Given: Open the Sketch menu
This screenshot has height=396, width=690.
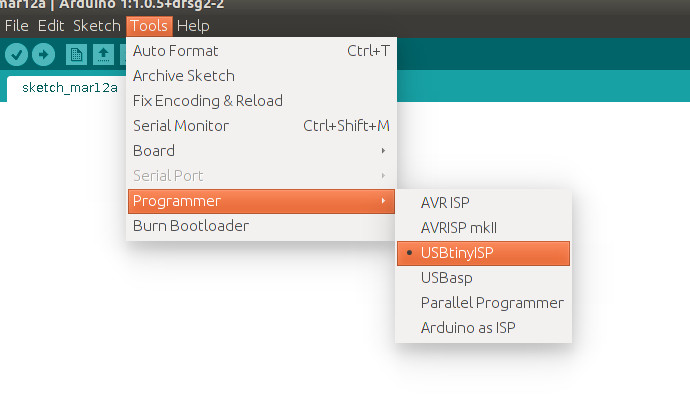Looking at the screenshot, I should coord(97,26).
